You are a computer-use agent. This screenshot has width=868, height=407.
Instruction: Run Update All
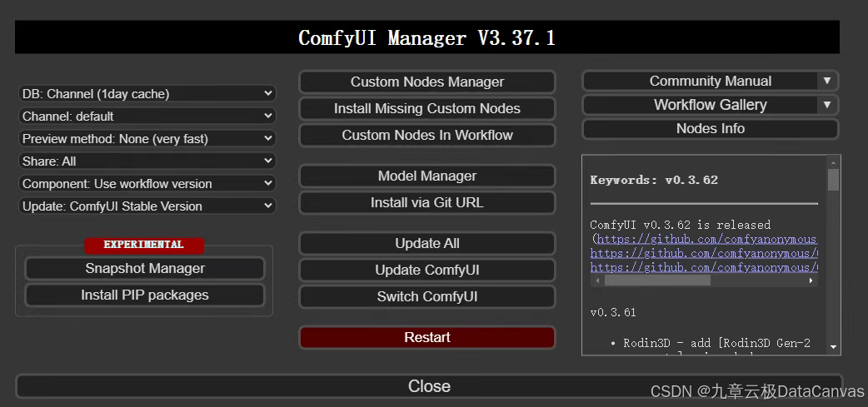click(x=427, y=243)
